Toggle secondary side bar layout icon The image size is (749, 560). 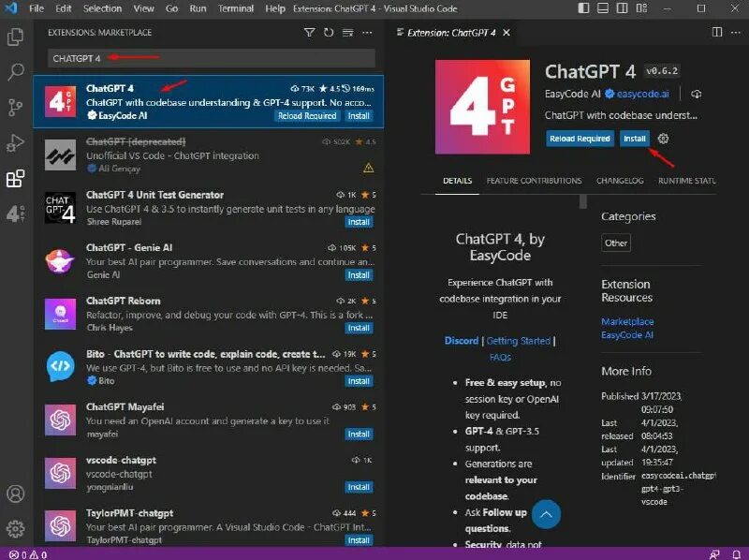[622, 8]
